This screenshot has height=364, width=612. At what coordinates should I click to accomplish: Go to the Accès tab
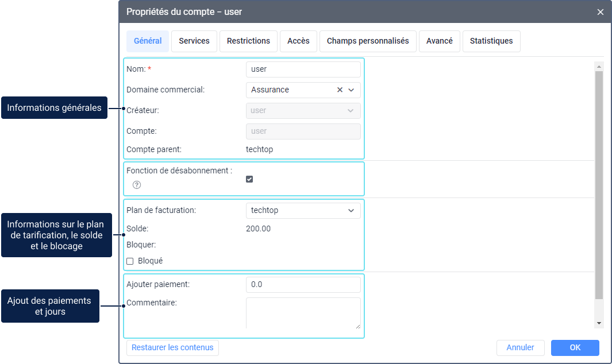click(298, 41)
